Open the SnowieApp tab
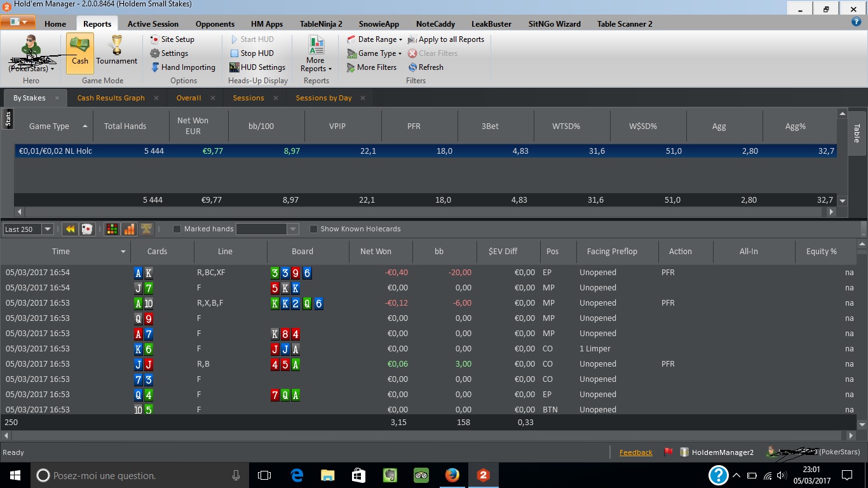 (379, 24)
